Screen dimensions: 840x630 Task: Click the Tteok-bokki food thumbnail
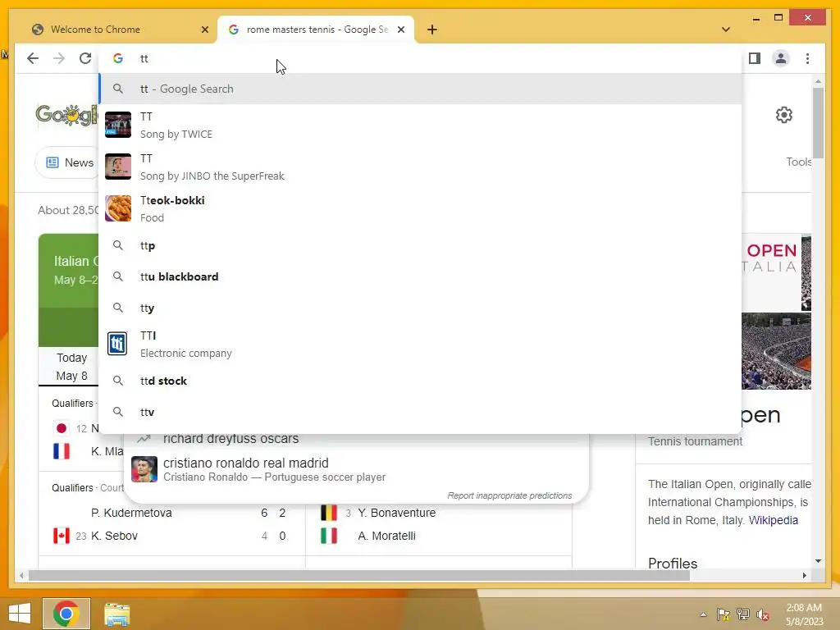pyautogui.click(x=118, y=208)
